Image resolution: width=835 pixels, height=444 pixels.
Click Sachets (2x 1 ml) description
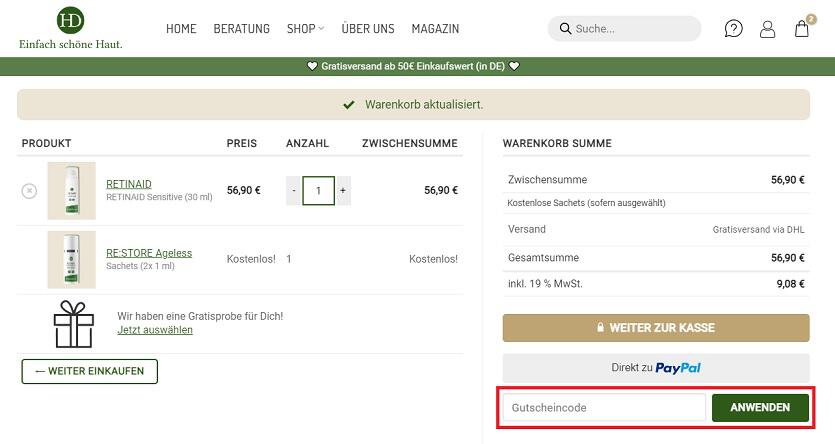click(x=140, y=266)
